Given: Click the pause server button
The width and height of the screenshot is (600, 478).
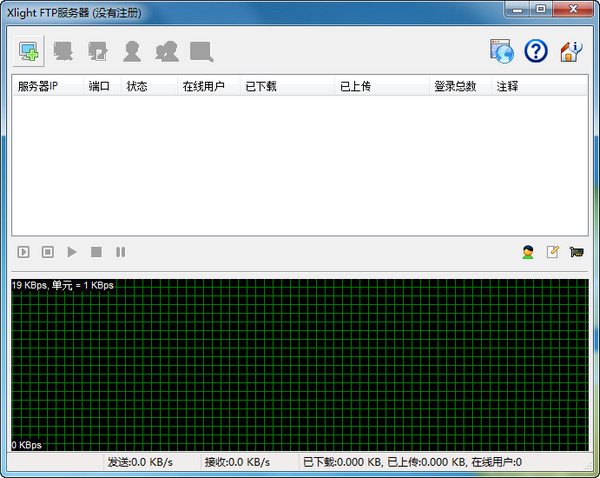Looking at the screenshot, I should 121,252.
